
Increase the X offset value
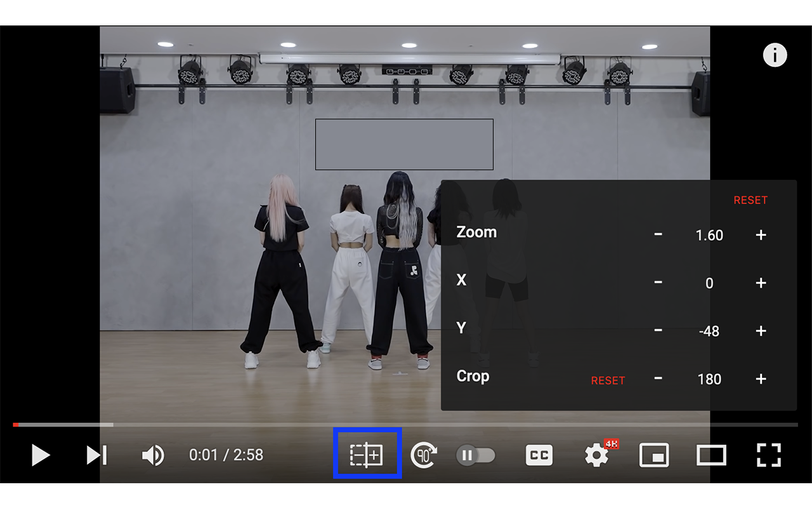pos(761,283)
